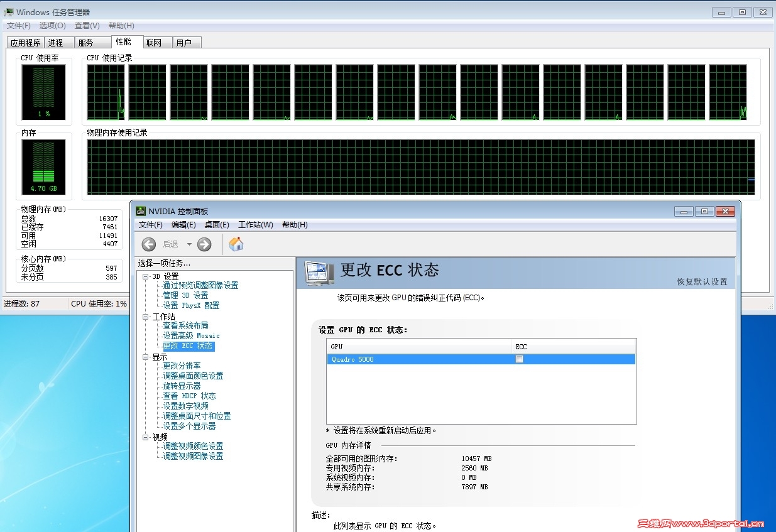Toggle ECC checkbox for Quadro 5000

519,359
